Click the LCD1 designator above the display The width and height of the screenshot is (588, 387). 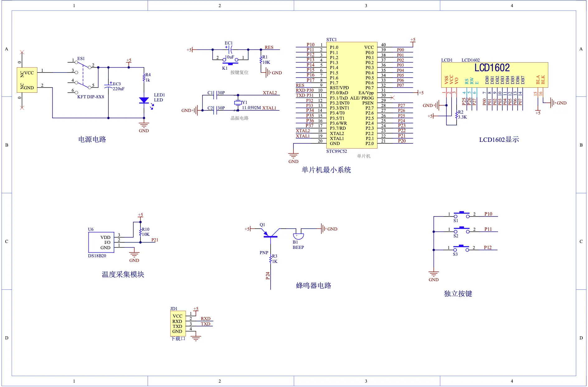[x=447, y=60]
